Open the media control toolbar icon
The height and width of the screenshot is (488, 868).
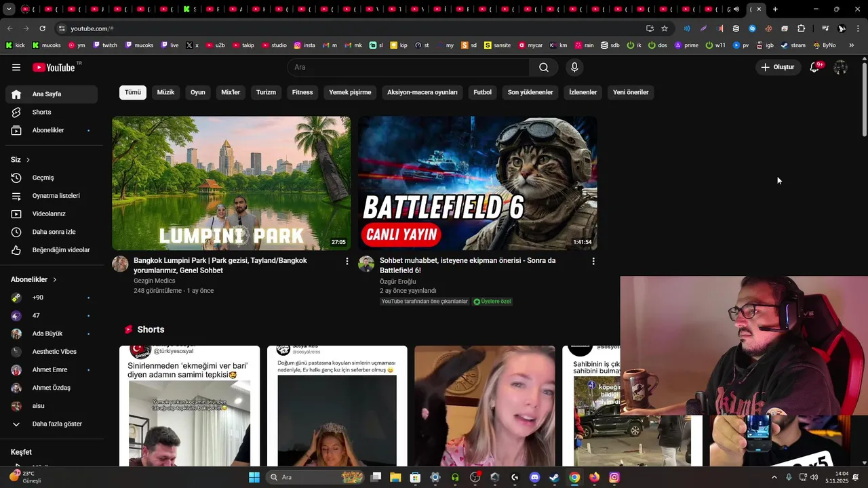[x=825, y=28]
